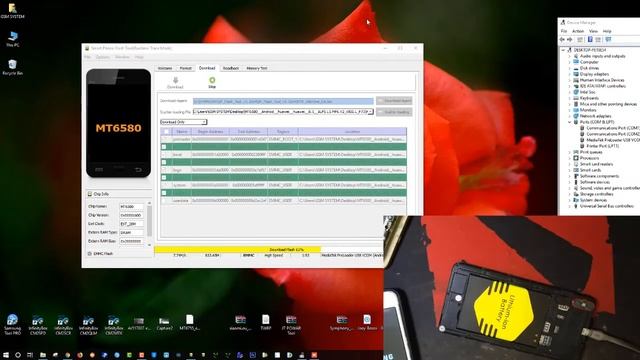
Task: Toggle the logo row checkbox
Action: click(x=164, y=170)
